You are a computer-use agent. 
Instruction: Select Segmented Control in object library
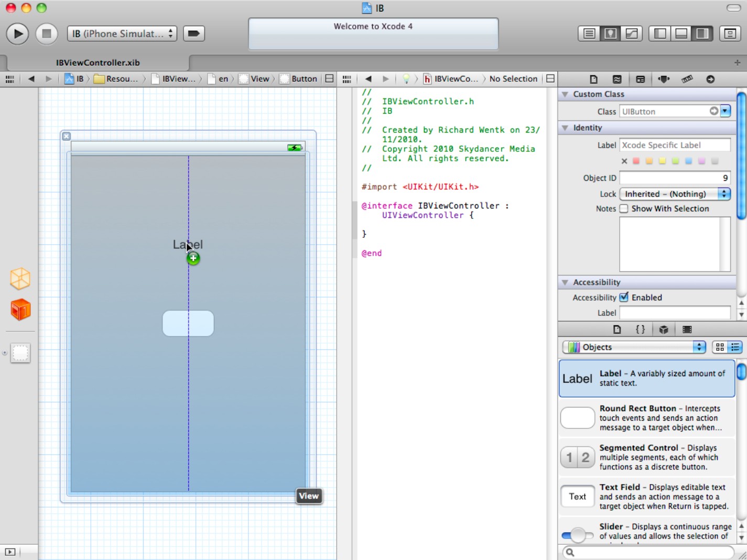(x=647, y=457)
